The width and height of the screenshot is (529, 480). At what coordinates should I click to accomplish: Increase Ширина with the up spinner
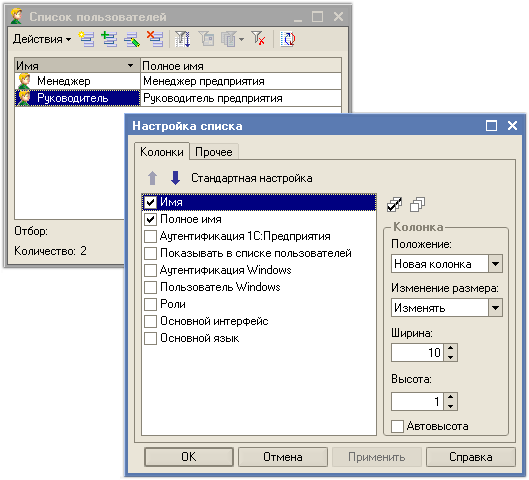451,348
